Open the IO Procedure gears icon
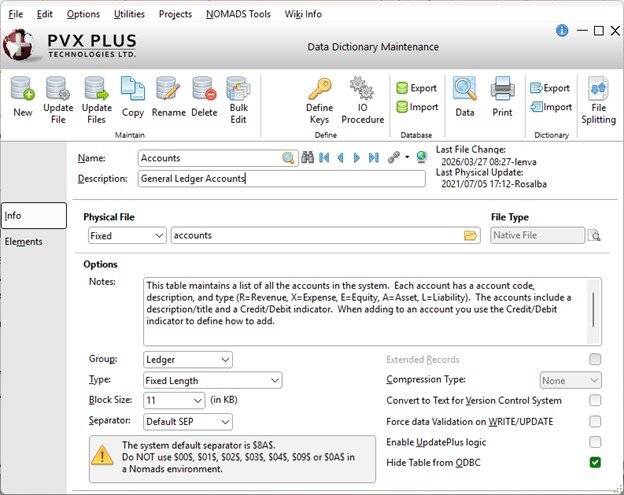 tap(362, 90)
